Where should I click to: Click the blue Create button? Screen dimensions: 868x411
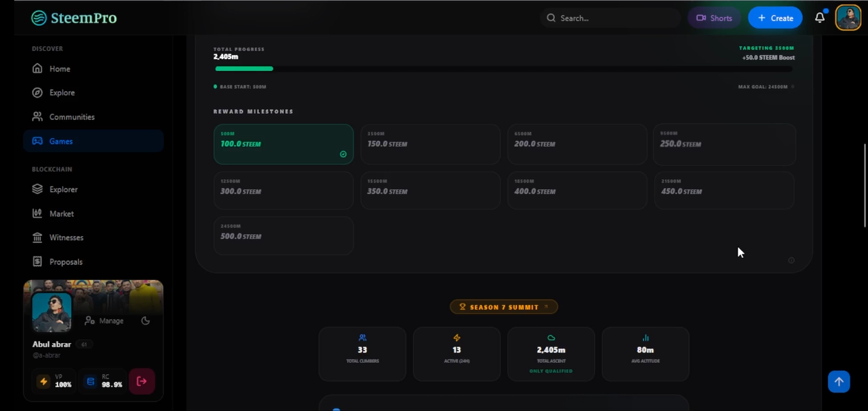tap(775, 18)
